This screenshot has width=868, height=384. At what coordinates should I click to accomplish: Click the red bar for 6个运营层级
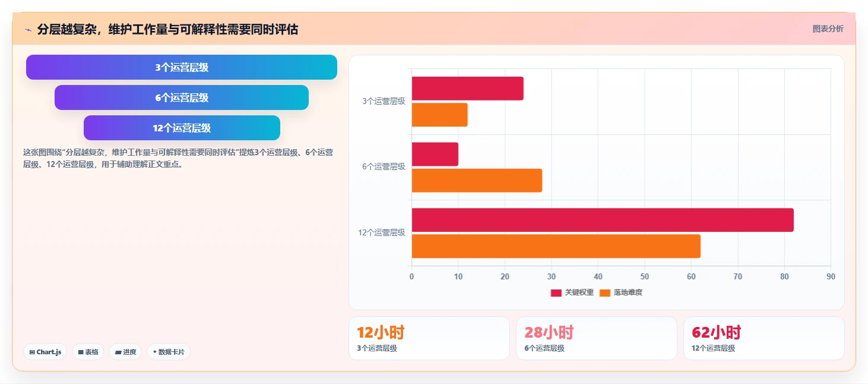[x=435, y=154]
